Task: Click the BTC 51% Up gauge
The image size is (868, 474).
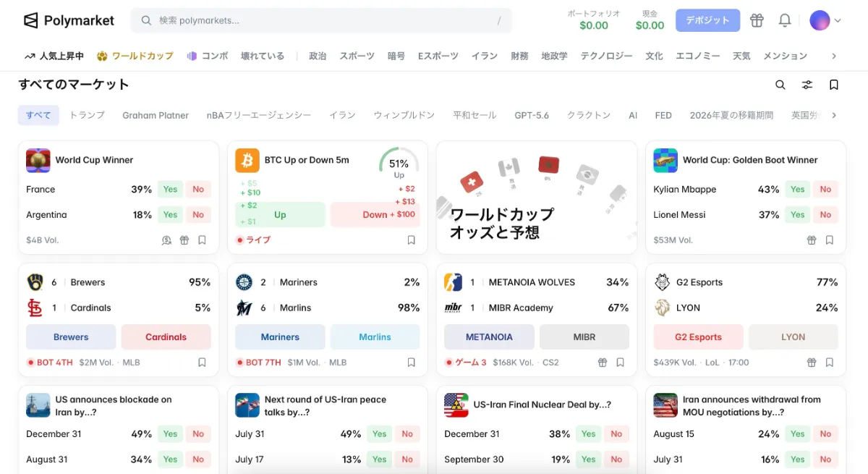Action: click(399, 165)
